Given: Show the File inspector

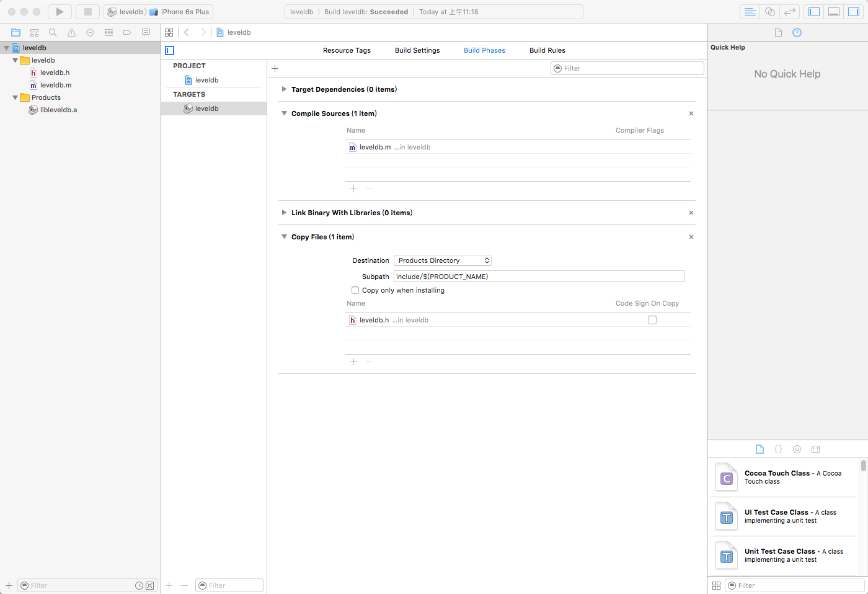Looking at the screenshot, I should (x=778, y=32).
